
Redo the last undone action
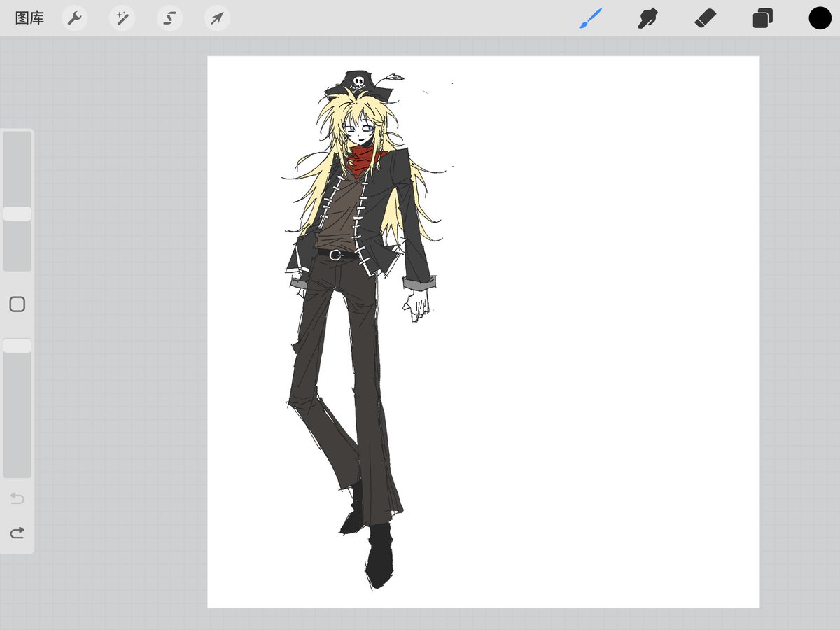pyautogui.click(x=17, y=533)
